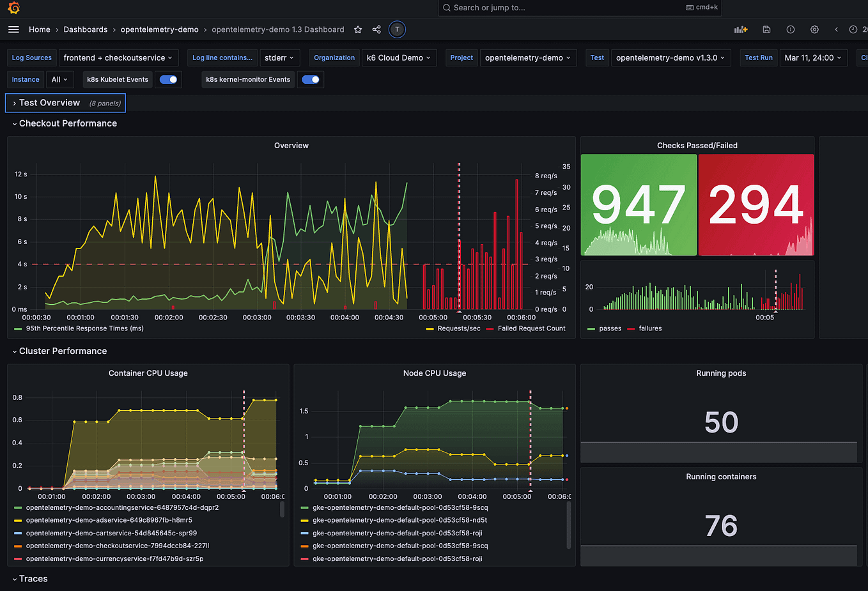
Task: Expand the Test Overview row
Action: (x=48, y=102)
